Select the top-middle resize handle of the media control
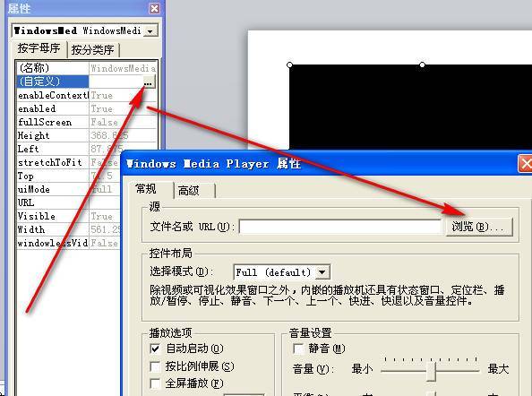This screenshot has width=532, height=396. pyautogui.click(x=422, y=65)
